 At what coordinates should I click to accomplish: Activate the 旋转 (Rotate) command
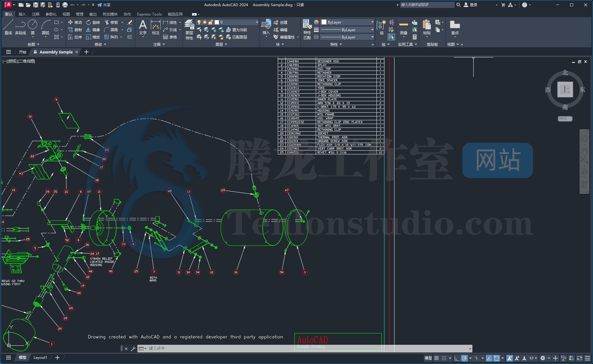[93, 22]
